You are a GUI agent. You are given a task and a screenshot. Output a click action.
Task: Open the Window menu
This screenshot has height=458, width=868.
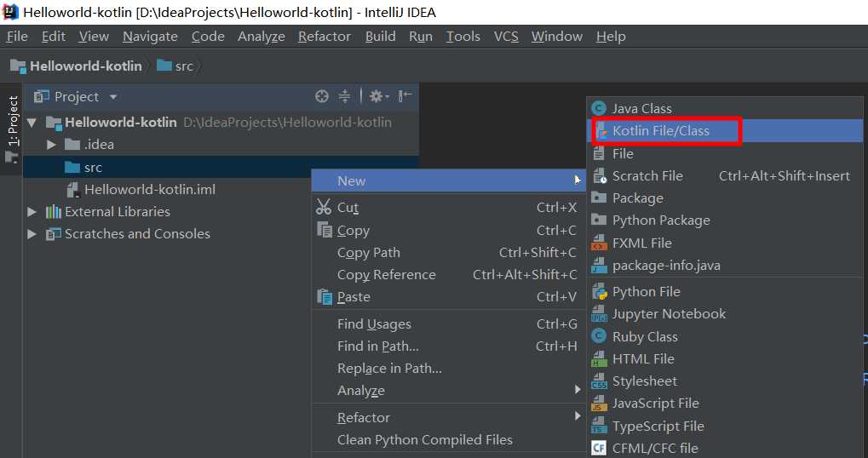click(557, 37)
